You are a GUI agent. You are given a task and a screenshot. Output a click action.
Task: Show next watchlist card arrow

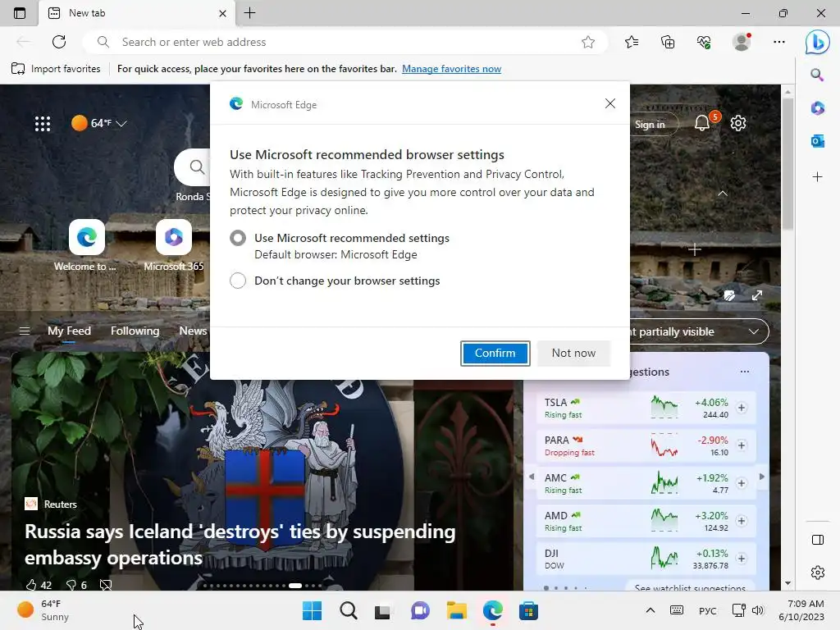(761, 477)
